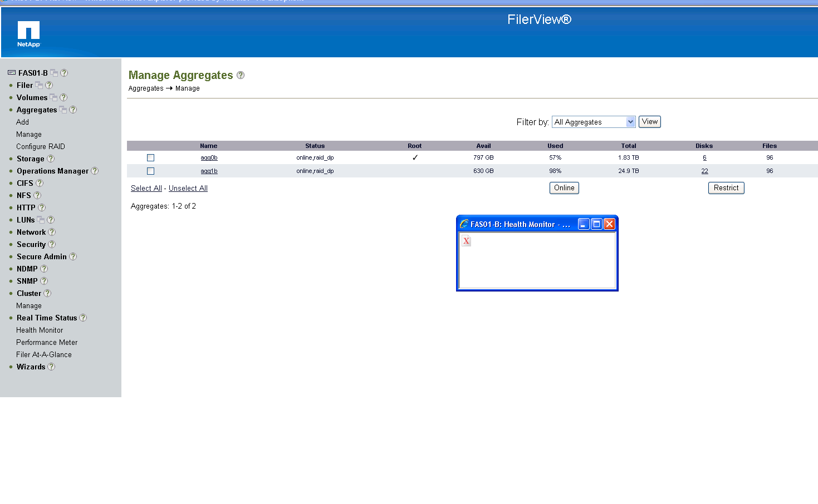Open Filer At-A-Glance menu item
The image size is (818, 504).
(44, 354)
